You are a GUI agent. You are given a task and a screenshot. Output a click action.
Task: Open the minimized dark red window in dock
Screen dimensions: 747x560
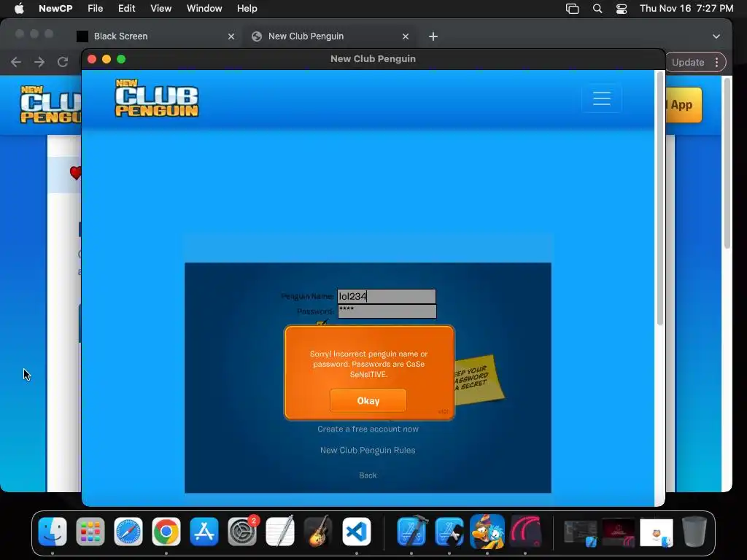pyautogui.click(x=619, y=533)
